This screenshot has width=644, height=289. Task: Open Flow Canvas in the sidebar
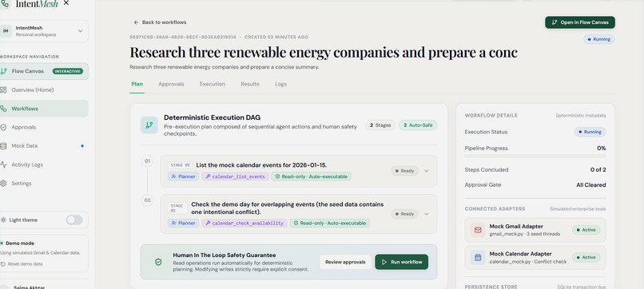pos(44,71)
